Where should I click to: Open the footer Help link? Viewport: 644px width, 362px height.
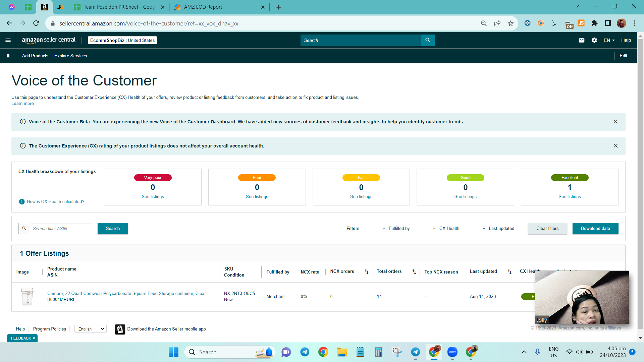[x=20, y=329]
